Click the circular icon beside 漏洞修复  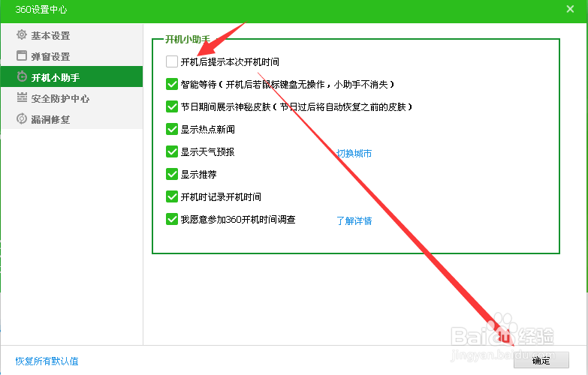click(22, 118)
